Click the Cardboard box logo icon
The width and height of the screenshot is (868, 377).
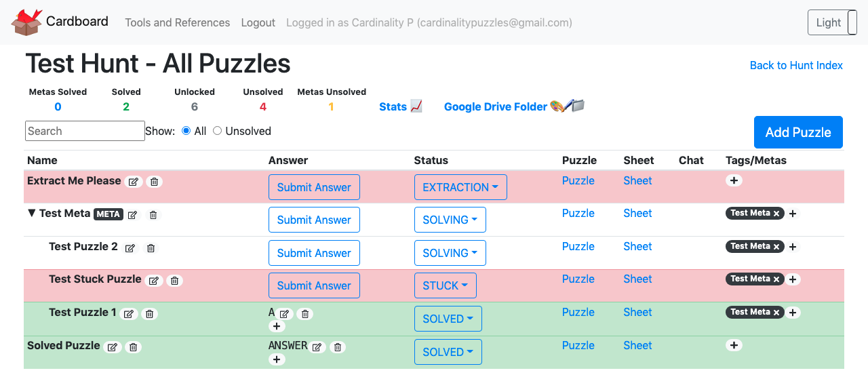27,22
